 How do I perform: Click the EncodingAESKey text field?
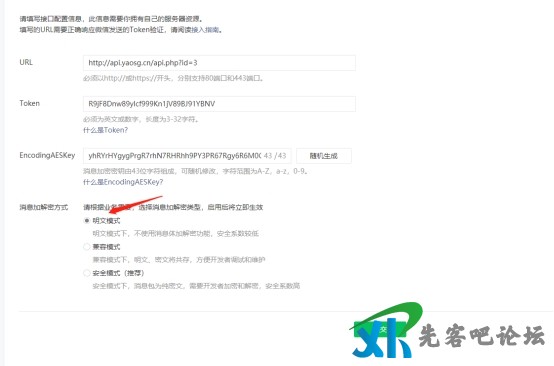pos(187,156)
